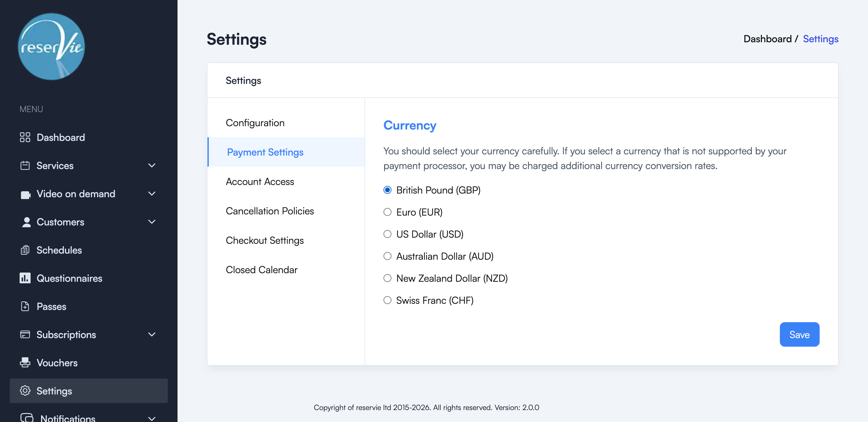Open the Cancellation Policies tab
The image size is (868, 422).
click(x=270, y=211)
